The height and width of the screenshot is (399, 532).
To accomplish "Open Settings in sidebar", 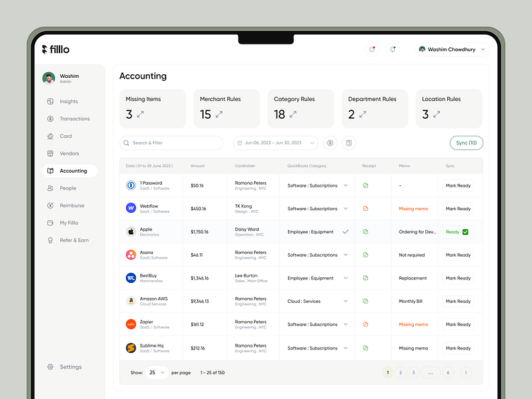I will [x=70, y=367].
